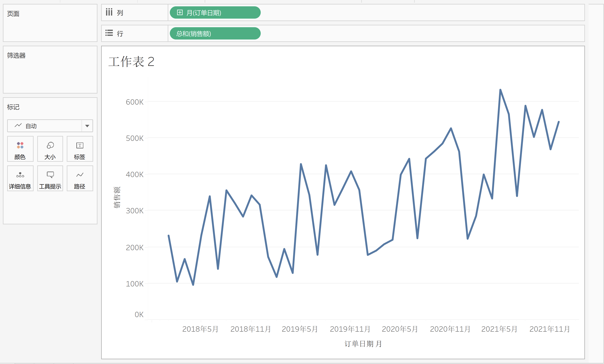Open the 工具提示 tooltip marks card
The width and height of the screenshot is (604, 364).
pos(50,178)
